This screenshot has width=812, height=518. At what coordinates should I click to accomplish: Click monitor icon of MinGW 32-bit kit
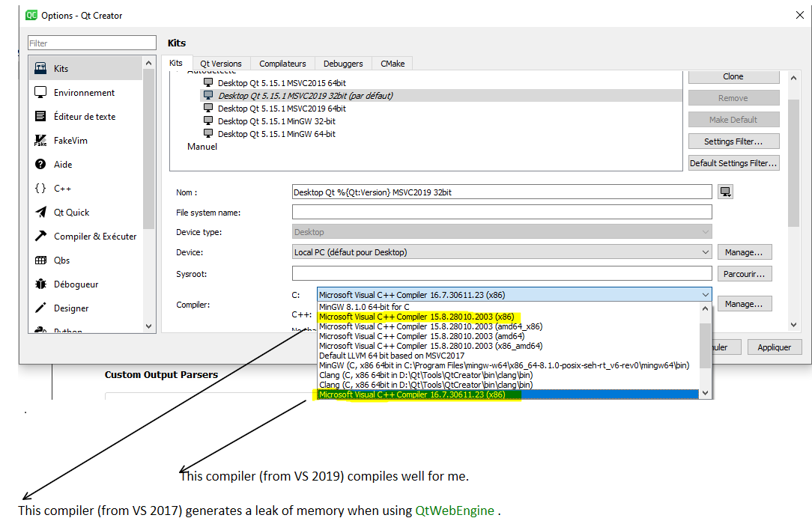point(208,121)
